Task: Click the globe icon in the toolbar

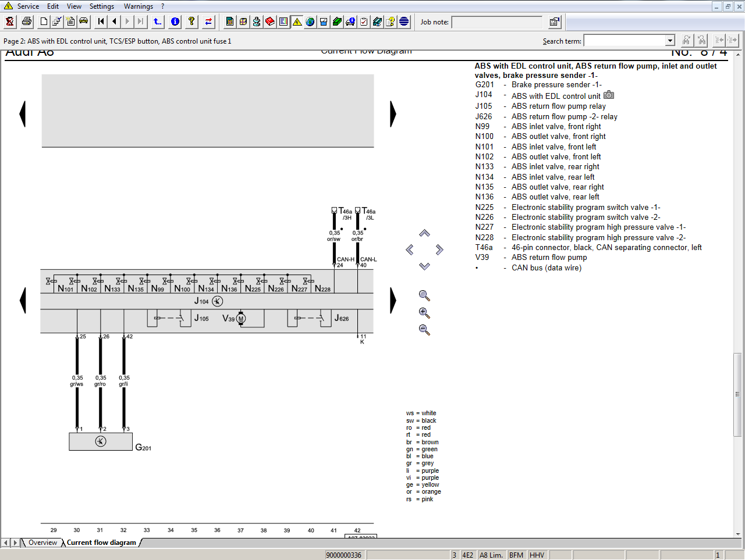Action: pos(310,22)
